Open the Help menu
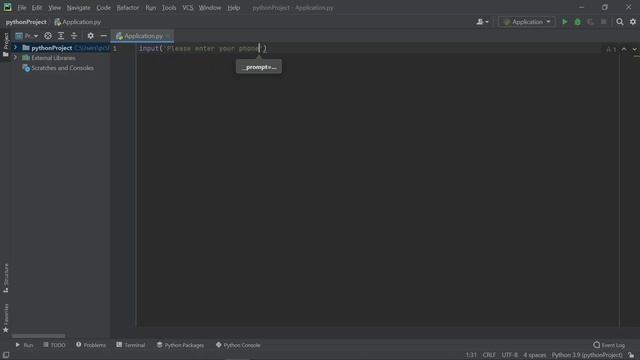 point(233,8)
